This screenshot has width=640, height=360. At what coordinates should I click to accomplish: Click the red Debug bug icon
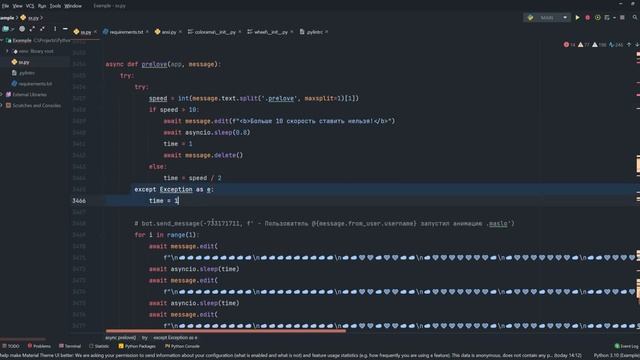click(x=587, y=18)
